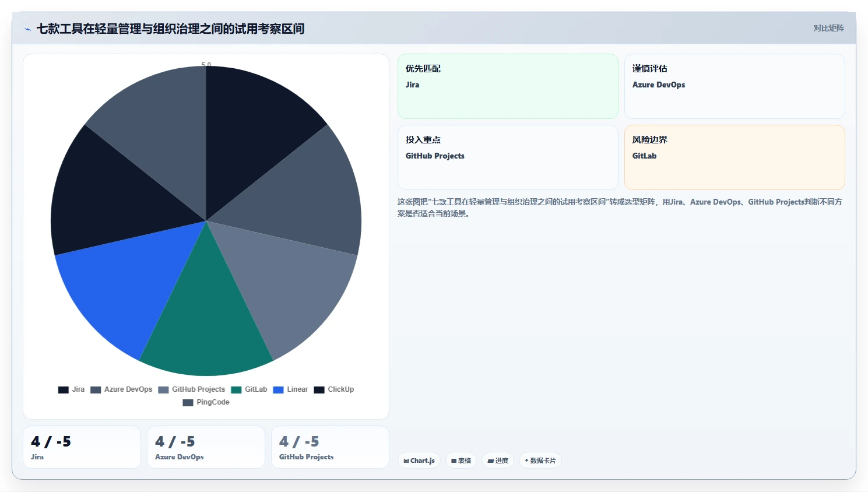Click the 对比矩阵 label in header
868x492 pixels.
(x=828, y=28)
